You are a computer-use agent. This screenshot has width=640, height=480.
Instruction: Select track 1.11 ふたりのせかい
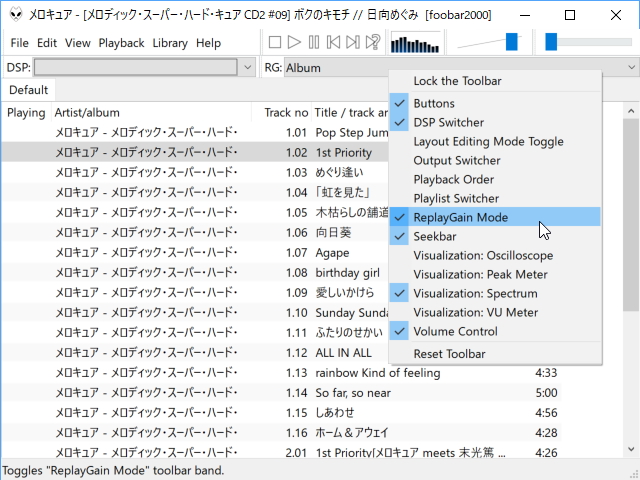195,332
